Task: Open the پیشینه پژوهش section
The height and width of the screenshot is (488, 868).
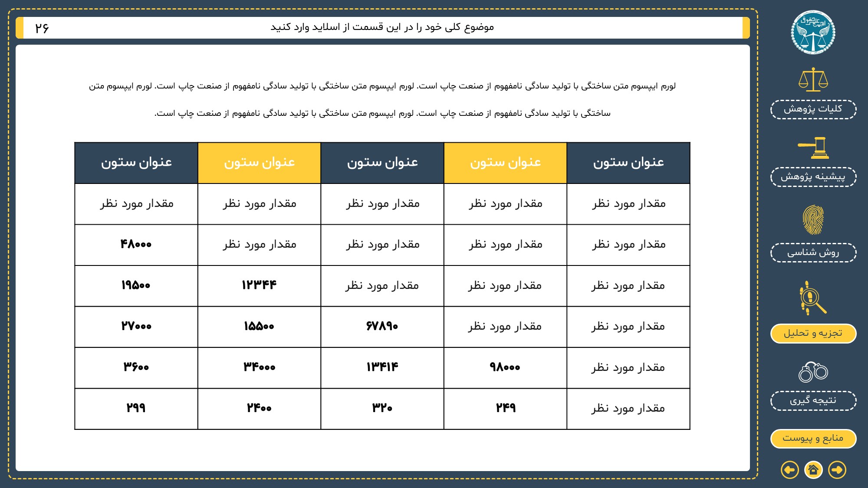Action: tap(813, 177)
